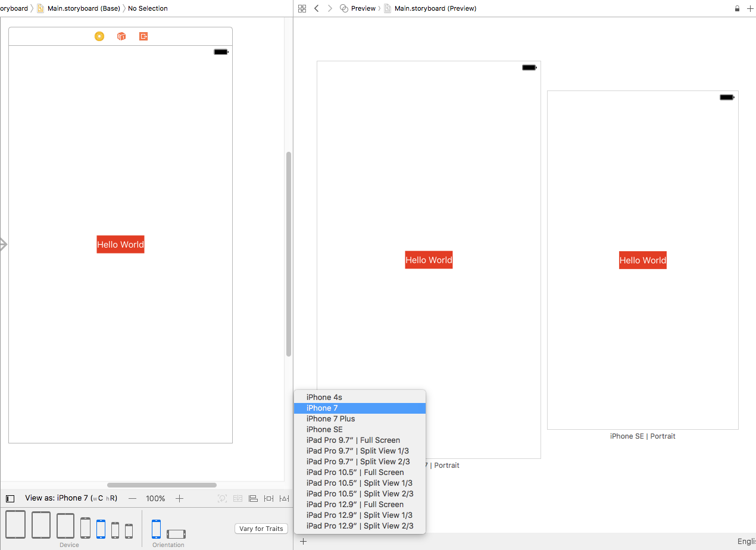Select the iPhone SE device icon
Viewport: 756px width, 550px height.
[x=115, y=530]
